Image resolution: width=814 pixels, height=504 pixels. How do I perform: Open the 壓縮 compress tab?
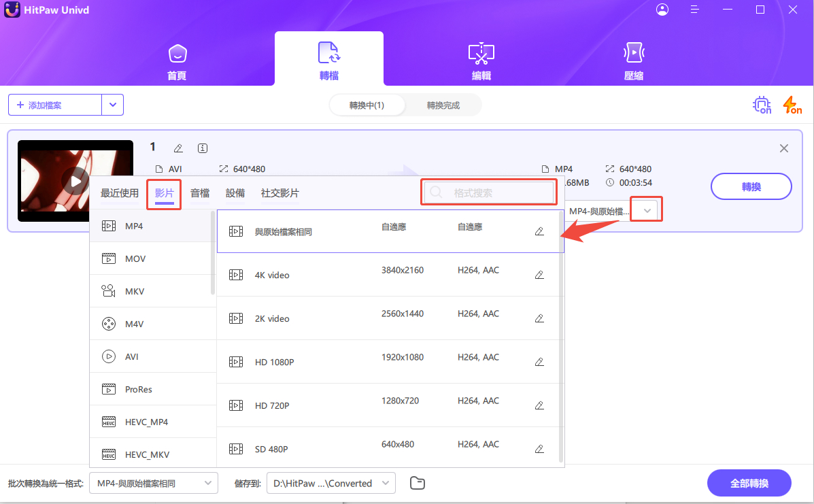(x=633, y=63)
